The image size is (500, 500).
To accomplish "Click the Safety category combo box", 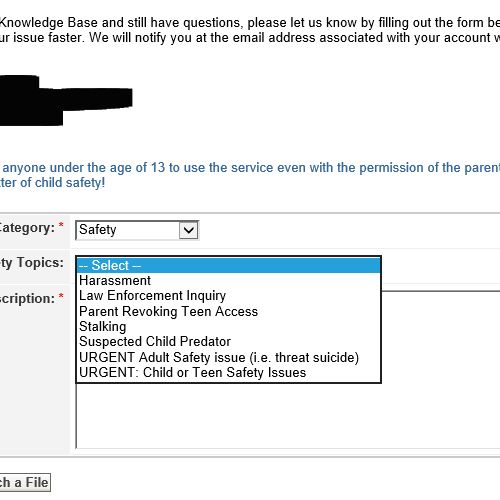I will tap(137, 230).
